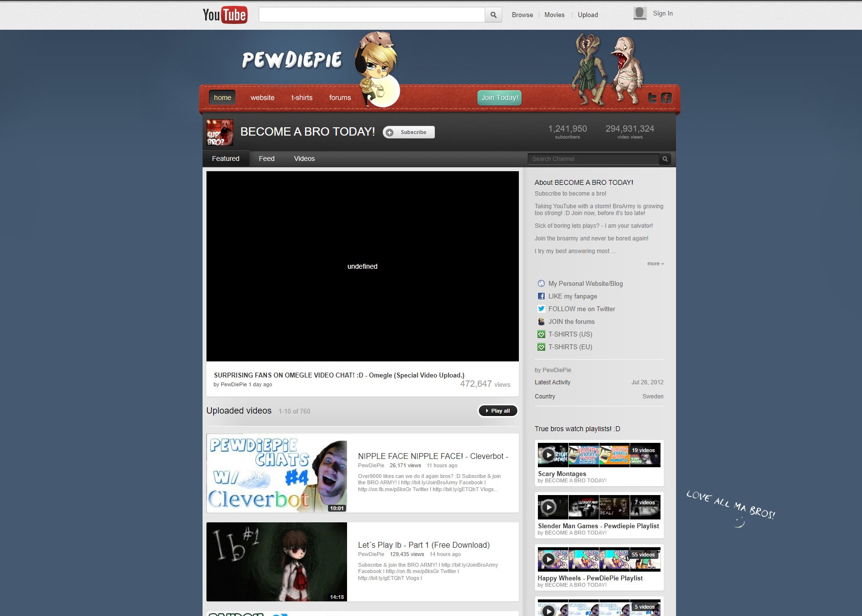862x616 pixels.
Task: Click the play icon on Happy Wheels playlist
Action: point(549,559)
